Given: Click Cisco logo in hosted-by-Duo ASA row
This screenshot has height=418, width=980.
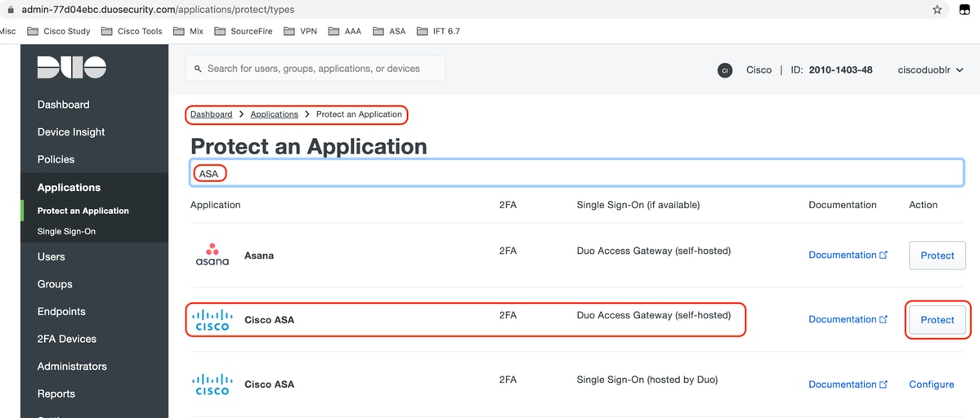Looking at the screenshot, I should 213,385.
